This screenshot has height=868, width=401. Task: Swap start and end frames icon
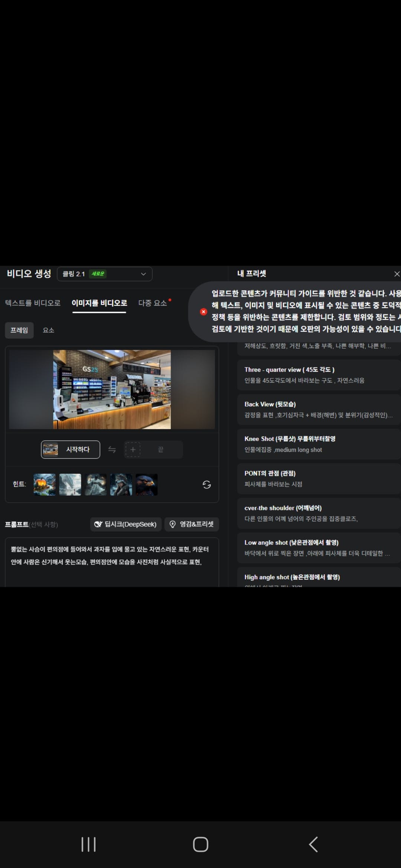[112, 450]
